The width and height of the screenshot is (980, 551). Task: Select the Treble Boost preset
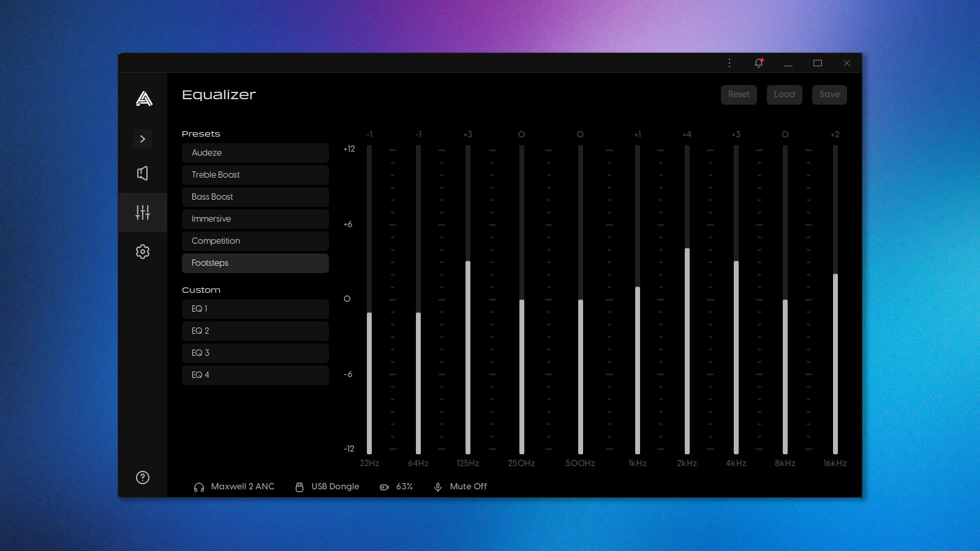click(255, 175)
